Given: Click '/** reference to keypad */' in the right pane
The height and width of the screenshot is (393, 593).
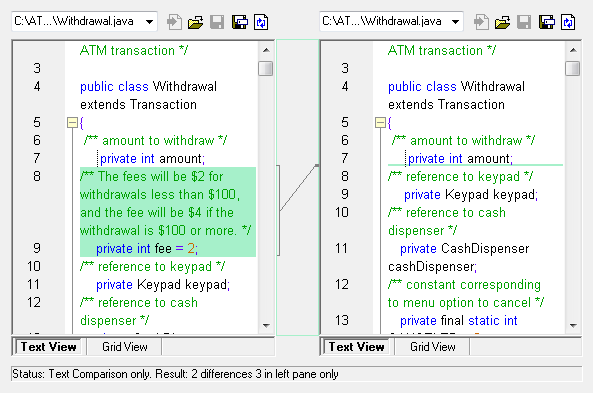Looking at the screenshot, I should click(461, 177).
